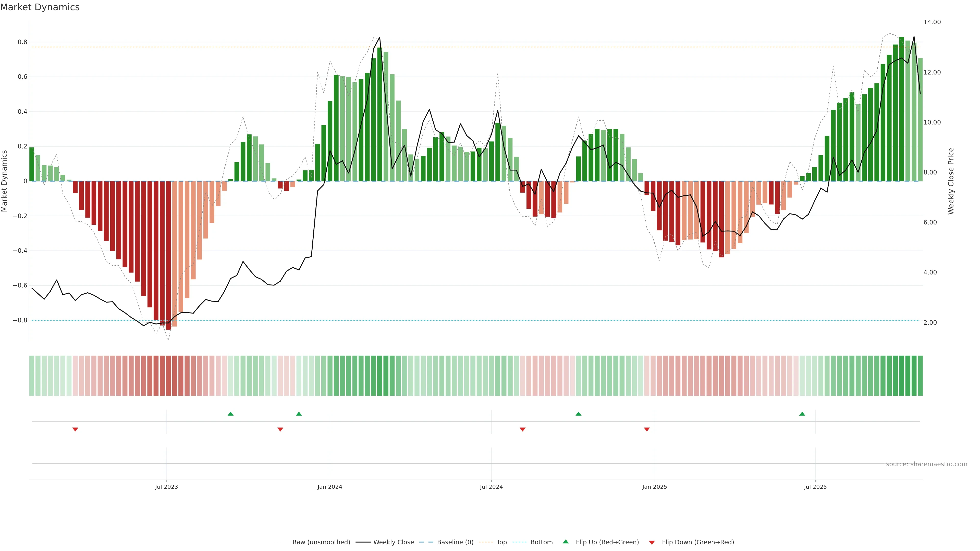Click the rightmost dark green heatmap strip cell
Image resolution: width=980 pixels, height=551 pixels.
920,376
